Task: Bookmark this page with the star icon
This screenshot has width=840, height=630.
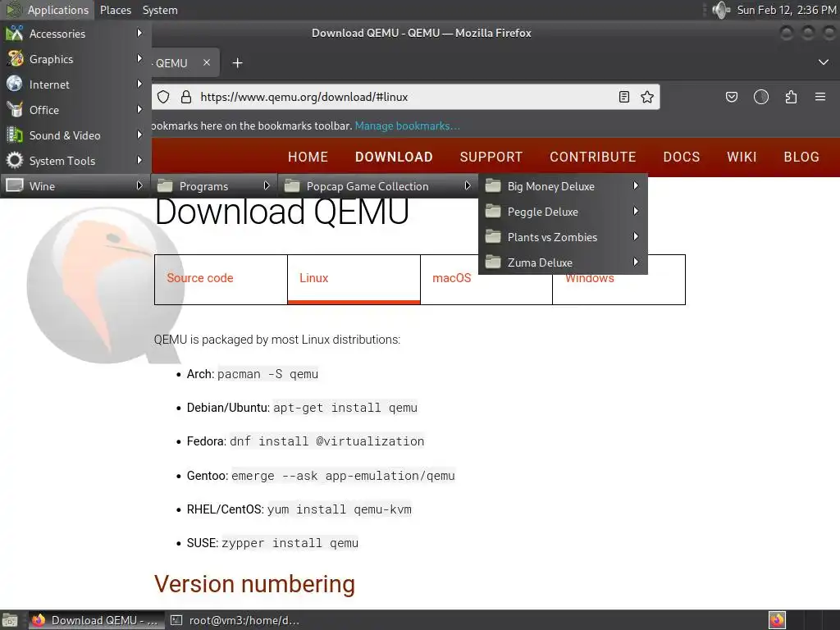Action: point(647,97)
